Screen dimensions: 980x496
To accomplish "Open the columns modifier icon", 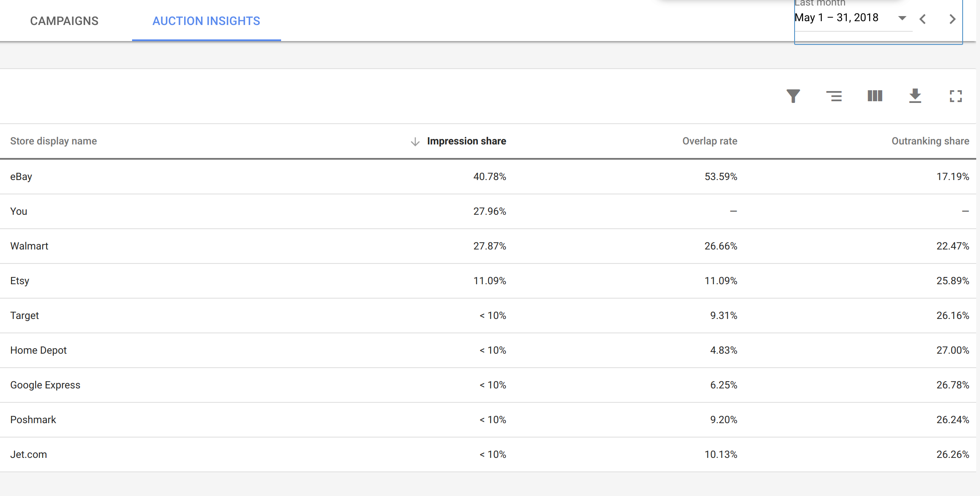I will [x=875, y=96].
